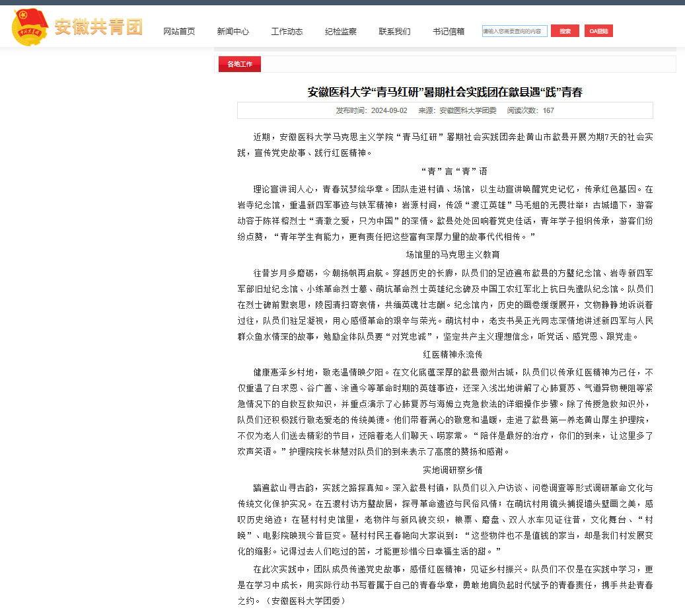
Task: Click the OA登录 button
Action: (x=598, y=31)
